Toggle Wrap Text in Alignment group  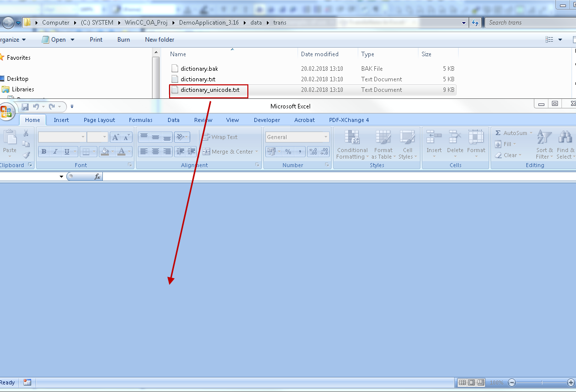point(220,137)
